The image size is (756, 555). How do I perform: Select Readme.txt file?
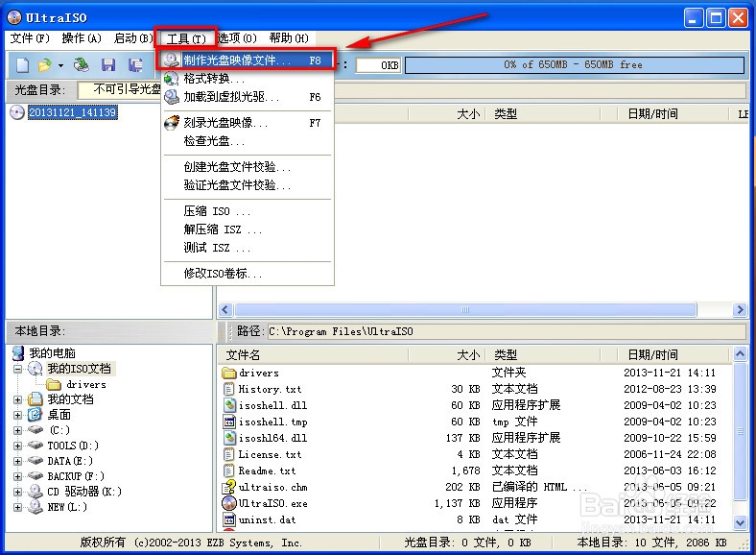[267, 471]
